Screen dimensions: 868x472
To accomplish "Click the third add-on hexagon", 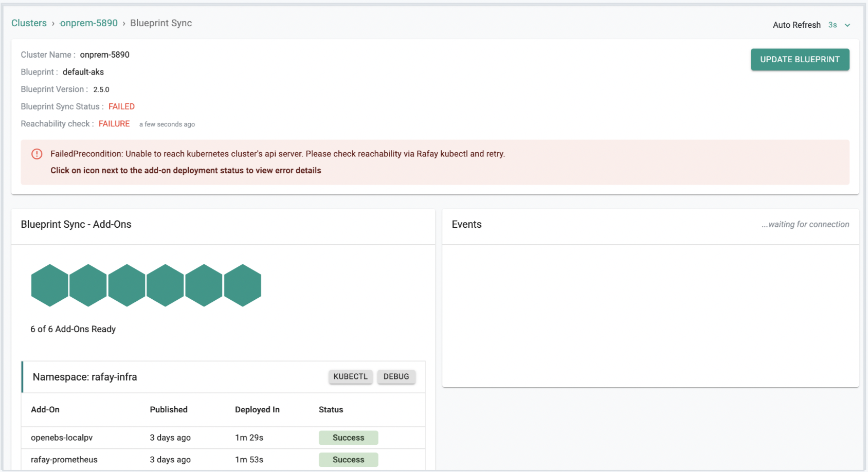I will pos(126,285).
